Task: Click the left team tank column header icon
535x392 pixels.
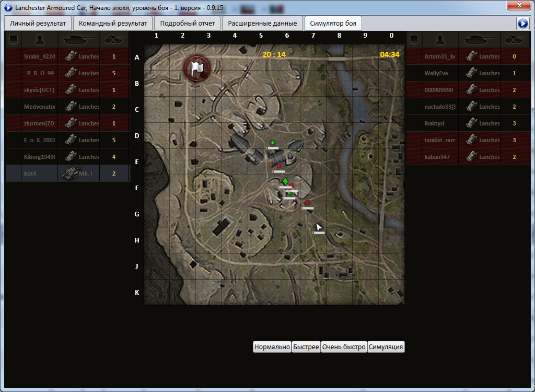Action: coord(79,40)
